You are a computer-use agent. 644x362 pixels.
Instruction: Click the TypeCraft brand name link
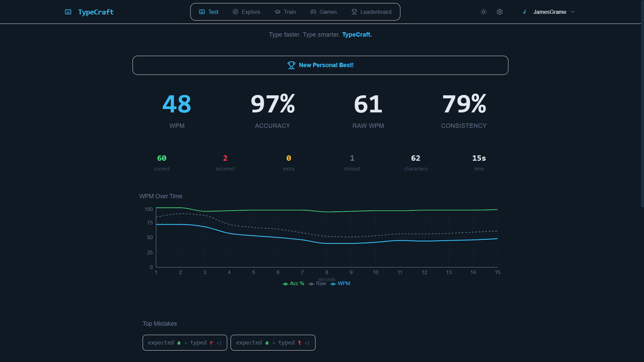(96, 12)
